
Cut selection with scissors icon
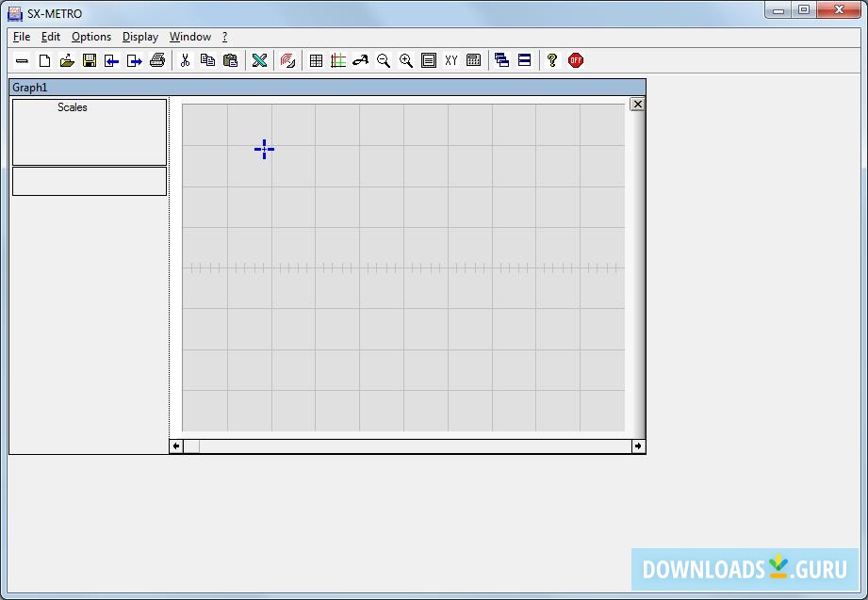186,60
